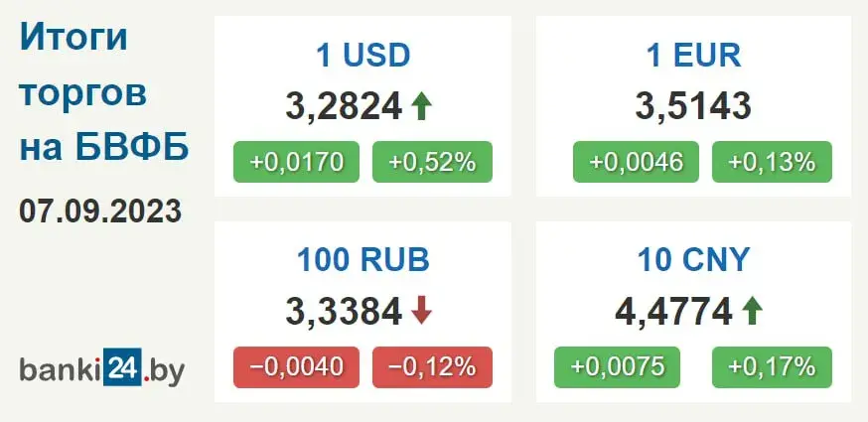
Task: Click the +0,13% EUR percent badge
Action: coord(772,162)
